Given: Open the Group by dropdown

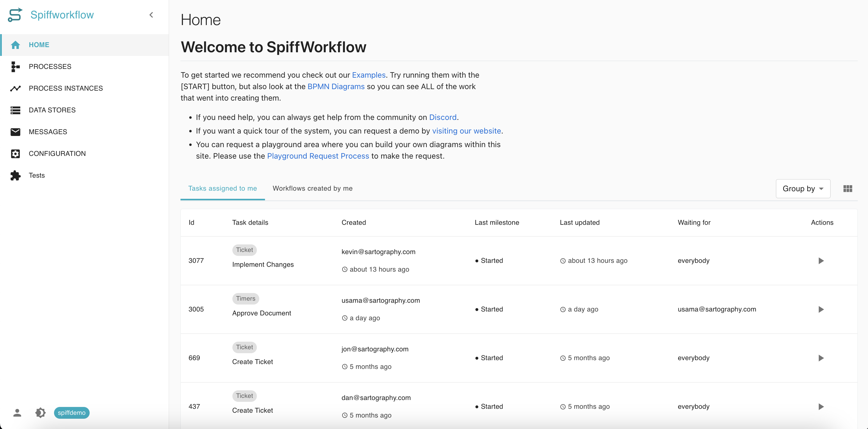Looking at the screenshot, I should (803, 189).
